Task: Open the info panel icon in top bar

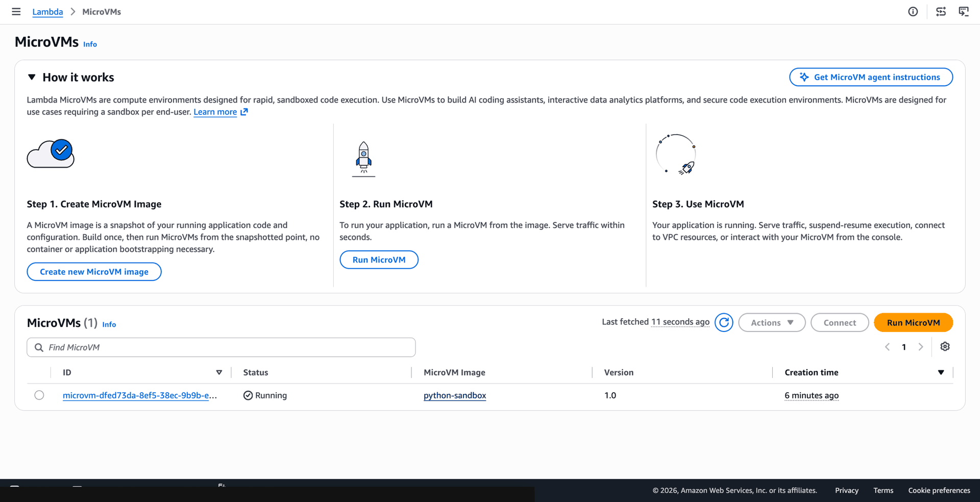Action: click(x=913, y=12)
